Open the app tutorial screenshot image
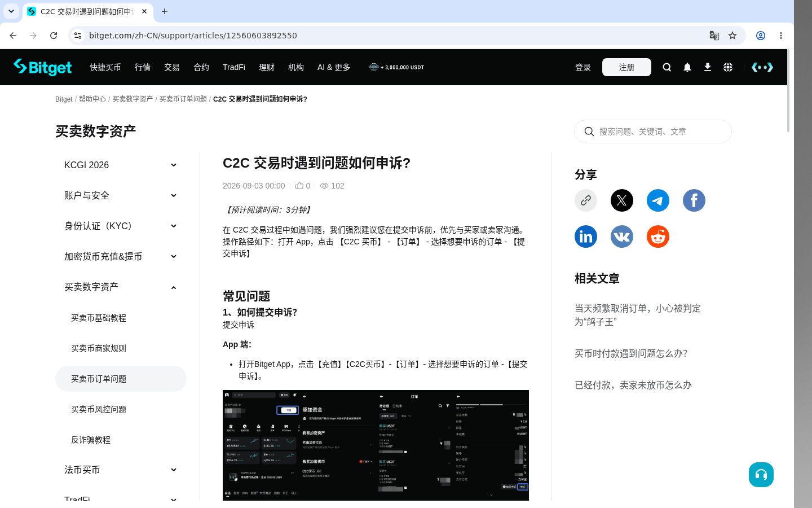Screen dimensions: 812x508 point(376,445)
